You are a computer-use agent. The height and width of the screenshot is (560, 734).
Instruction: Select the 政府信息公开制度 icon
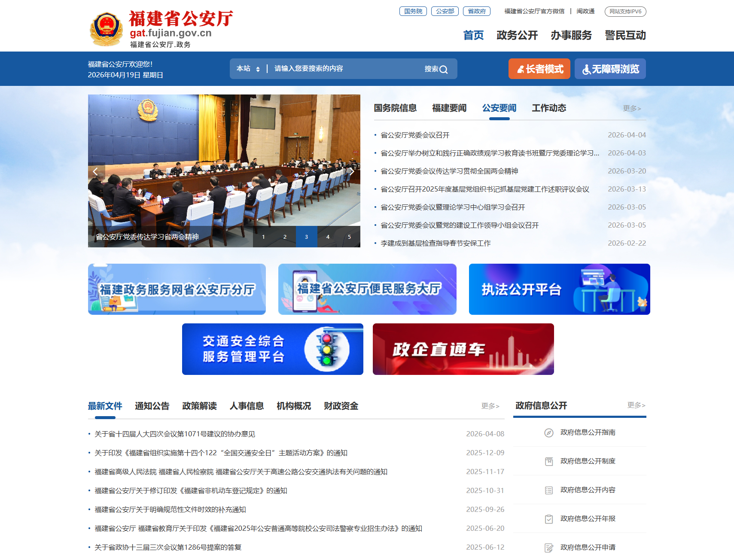548,461
